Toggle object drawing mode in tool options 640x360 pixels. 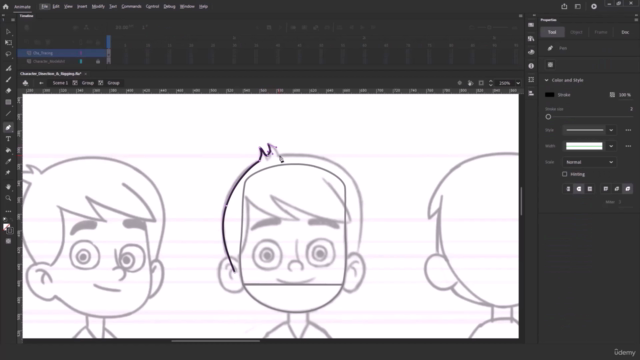pos(550,65)
